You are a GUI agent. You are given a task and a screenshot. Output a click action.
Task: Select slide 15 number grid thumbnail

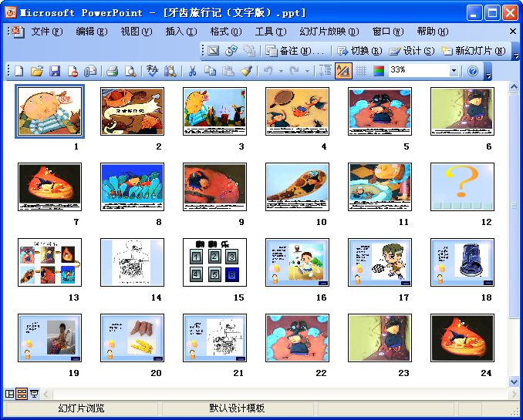coord(214,262)
